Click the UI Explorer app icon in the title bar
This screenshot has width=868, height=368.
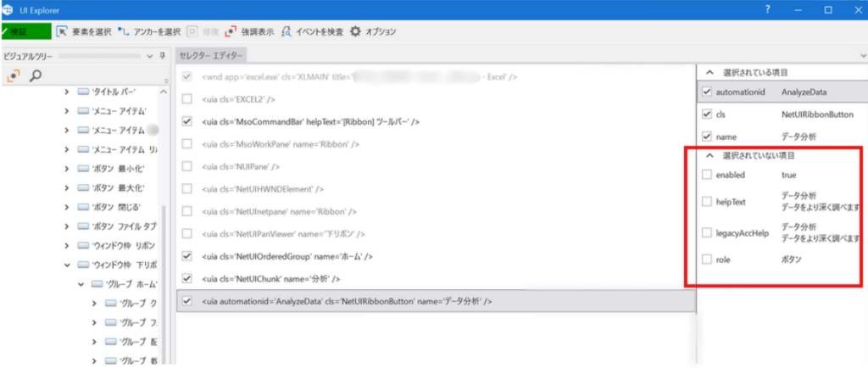click(8, 10)
